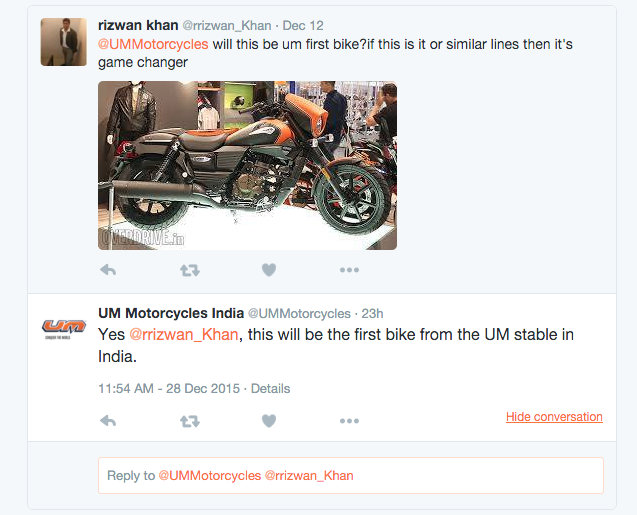Retweet the UM Motorcycles India reply
This screenshot has height=515, width=637.
tap(190, 421)
